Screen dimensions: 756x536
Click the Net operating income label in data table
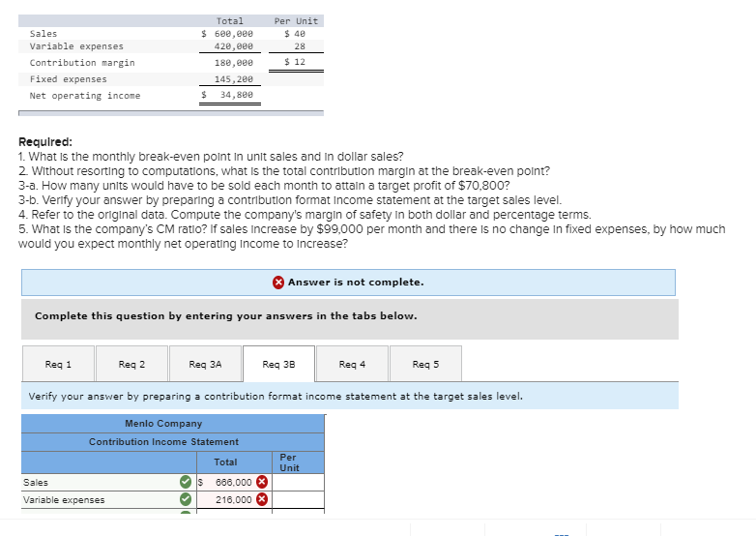(85, 96)
